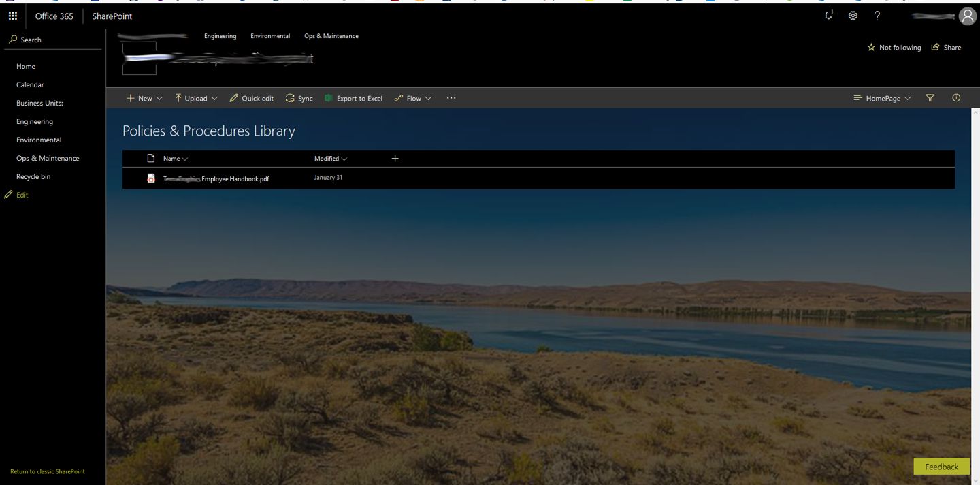The image size is (980, 485).
Task: Open the settings gear in the header
Action: [x=853, y=16]
